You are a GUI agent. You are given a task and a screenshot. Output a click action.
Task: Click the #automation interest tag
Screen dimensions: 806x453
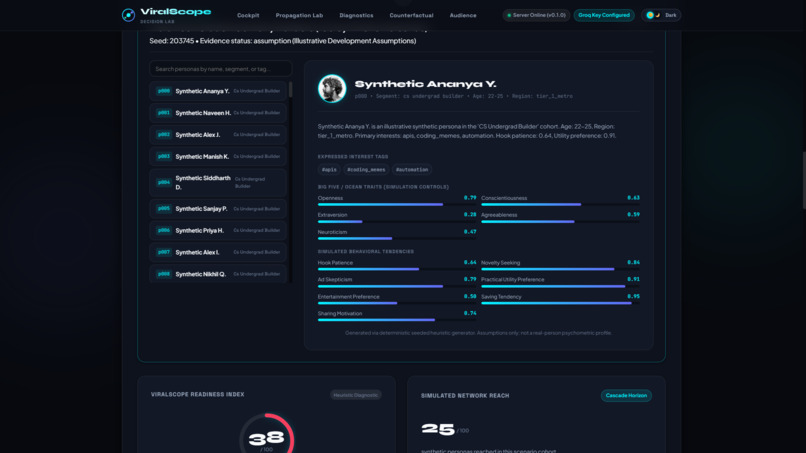click(412, 170)
